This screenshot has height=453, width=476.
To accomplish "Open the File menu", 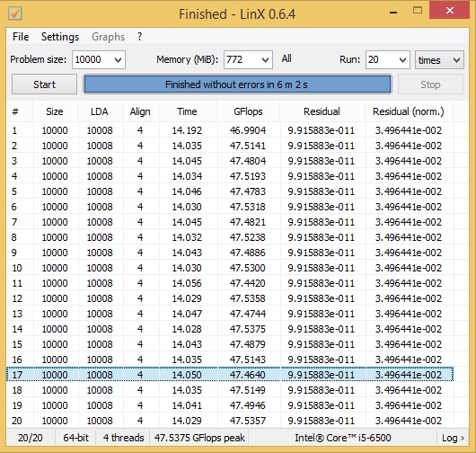I will pyautogui.click(x=21, y=37).
